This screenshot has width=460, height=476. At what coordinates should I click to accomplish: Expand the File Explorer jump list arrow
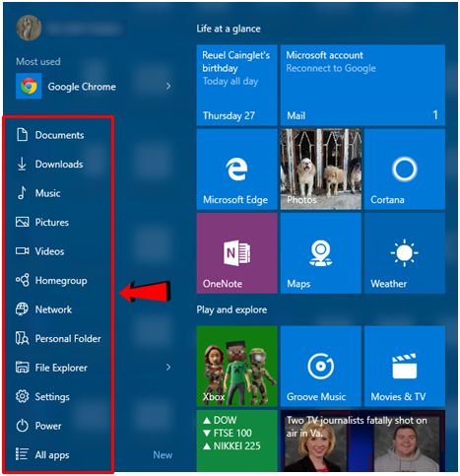pos(168,368)
